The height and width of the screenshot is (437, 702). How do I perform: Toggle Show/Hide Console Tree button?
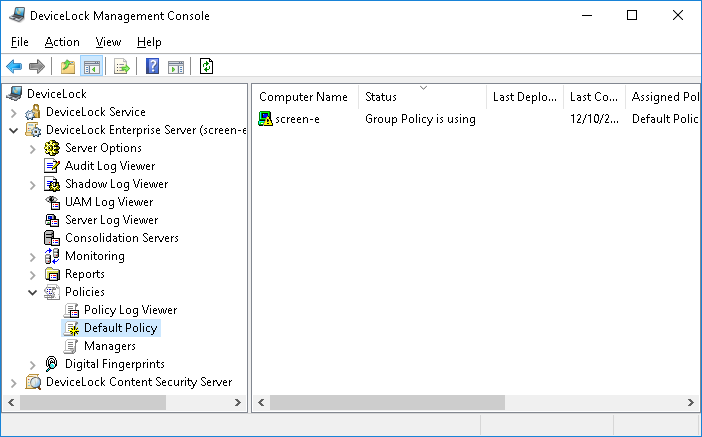91,67
